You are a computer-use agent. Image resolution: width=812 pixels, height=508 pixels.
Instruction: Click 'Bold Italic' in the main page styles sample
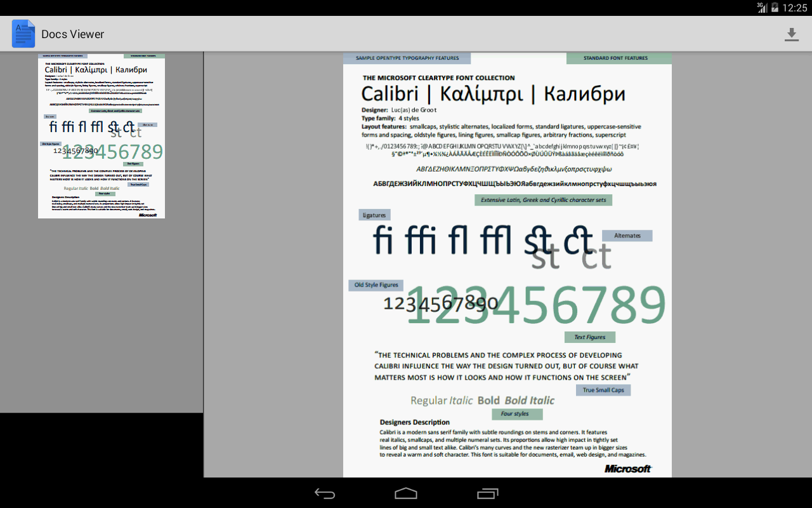pos(530,401)
